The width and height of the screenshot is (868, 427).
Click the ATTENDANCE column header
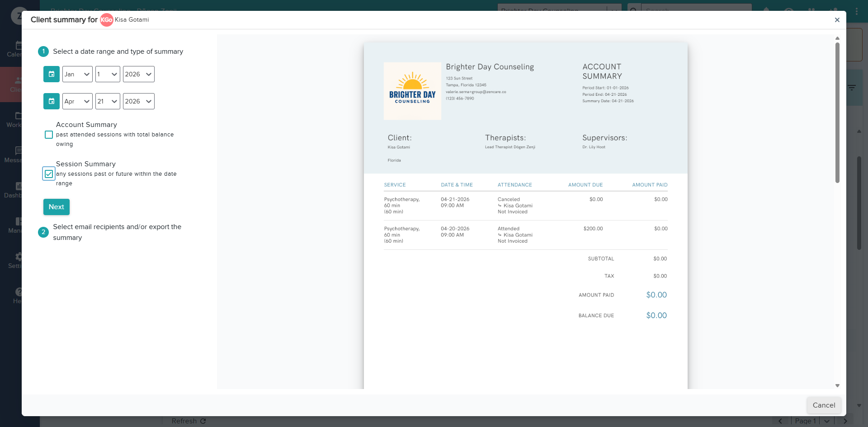coord(514,185)
